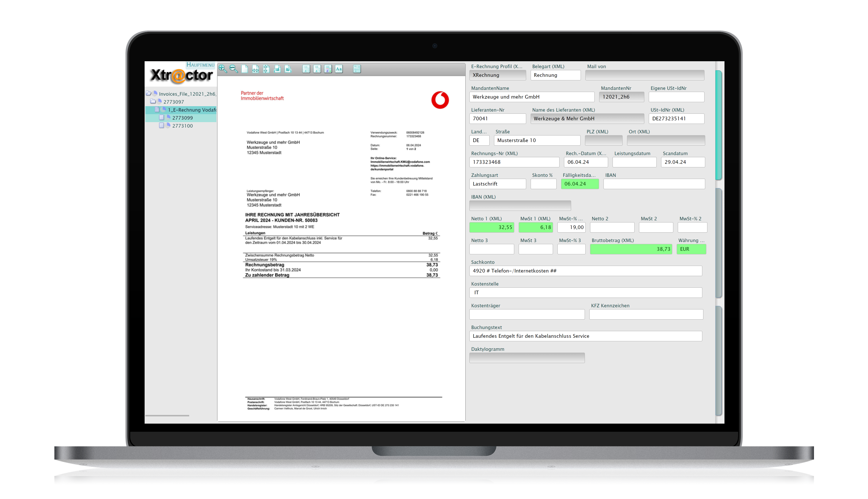Click the PLZ (XML) field
The image size is (868, 499).
603,140
